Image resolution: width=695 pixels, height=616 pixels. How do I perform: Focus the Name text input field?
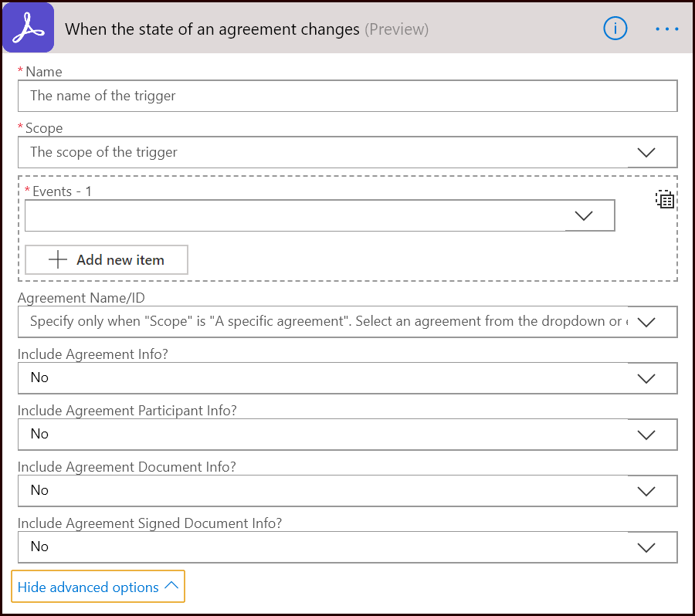pos(347,96)
